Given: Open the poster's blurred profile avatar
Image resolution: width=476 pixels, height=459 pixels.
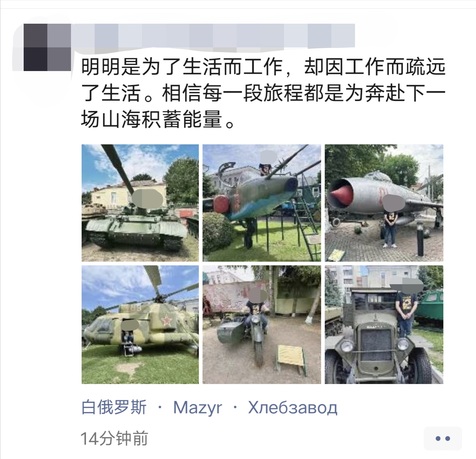Looking at the screenshot, I should (x=47, y=47).
